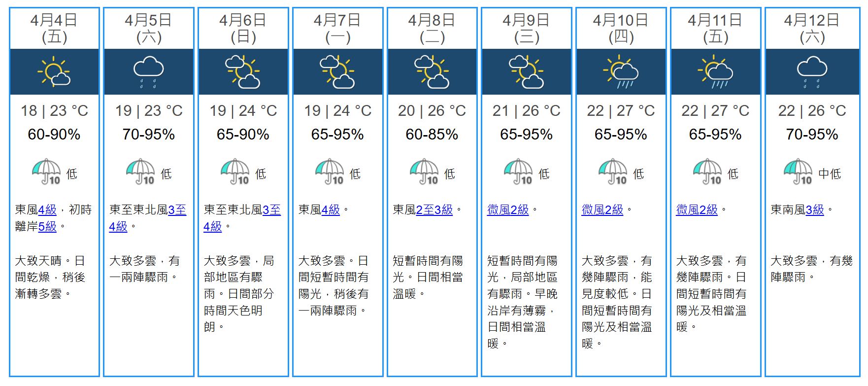This screenshot has height=386, width=868.
Task: Open the 4級 link in April 4's 東風 forecast
Action: [x=47, y=210]
